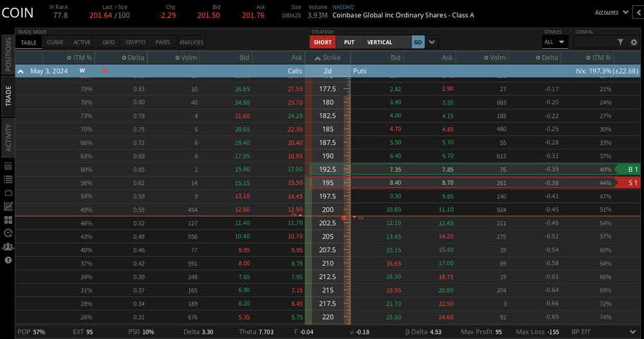
Task: Toggle the B 1 buy leg marker
Action: (x=628, y=169)
